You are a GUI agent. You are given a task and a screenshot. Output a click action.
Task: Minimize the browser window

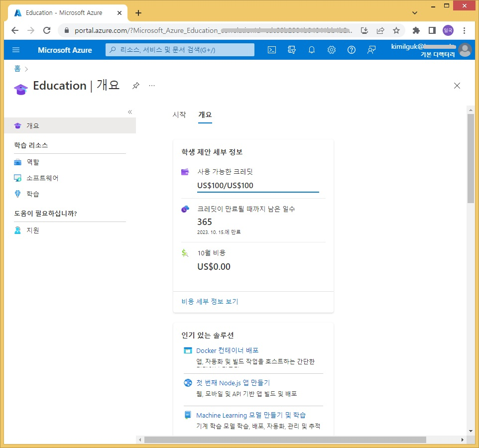point(433,6)
